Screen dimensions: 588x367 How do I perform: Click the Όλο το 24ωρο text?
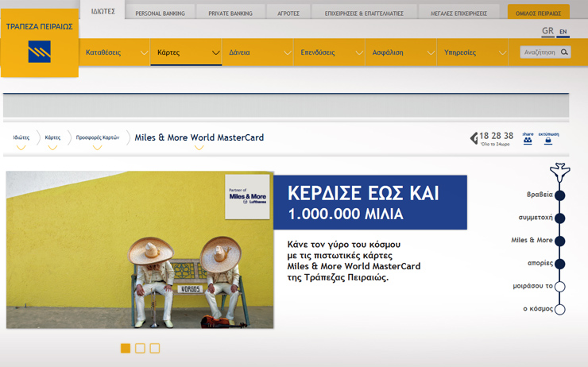tap(495, 145)
